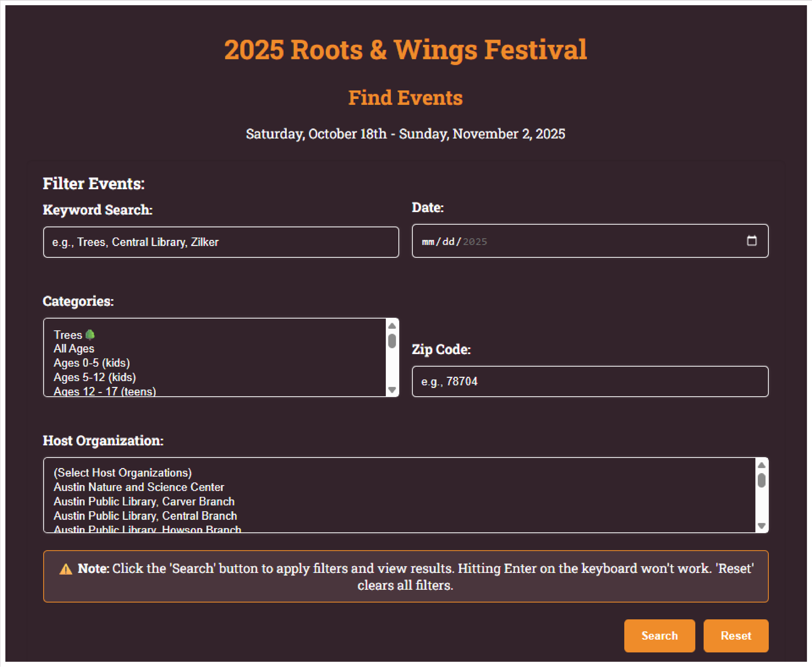Pick Ages 12 - 17 (teens) category

click(105, 391)
